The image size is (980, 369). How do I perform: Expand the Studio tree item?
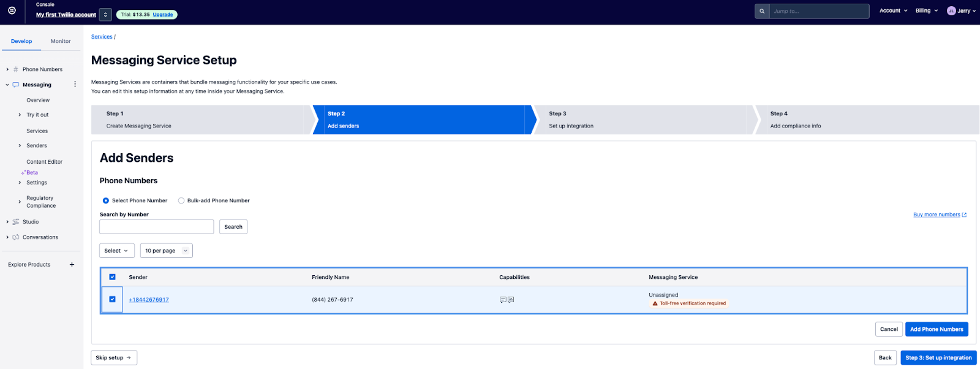pyautogui.click(x=7, y=222)
